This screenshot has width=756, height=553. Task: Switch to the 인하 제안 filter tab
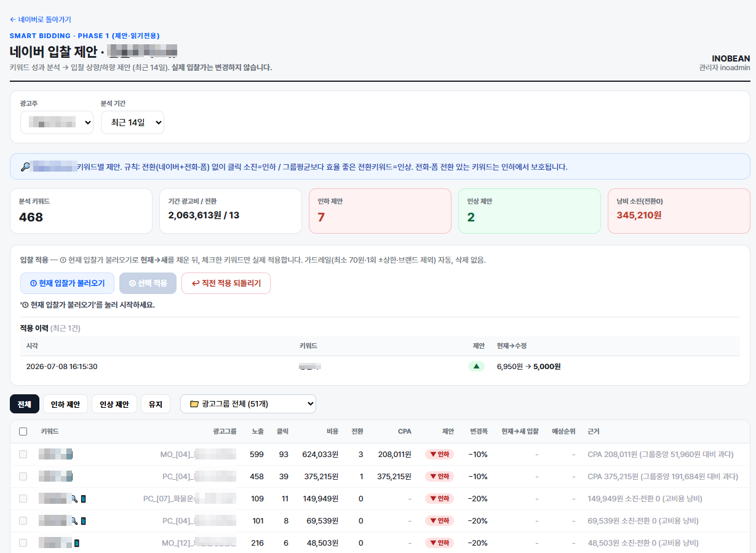pos(65,404)
